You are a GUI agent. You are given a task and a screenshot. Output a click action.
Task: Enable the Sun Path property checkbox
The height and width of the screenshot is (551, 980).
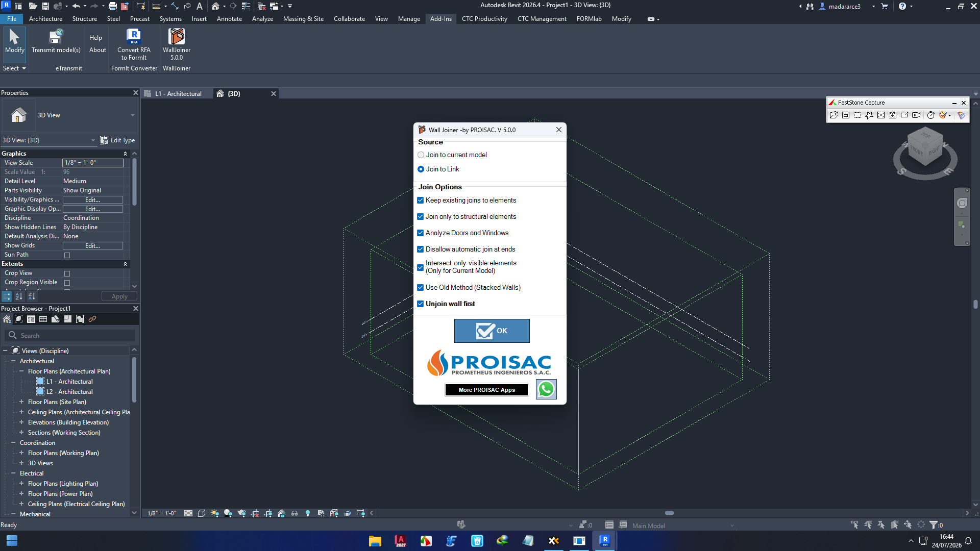pos(67,255)
